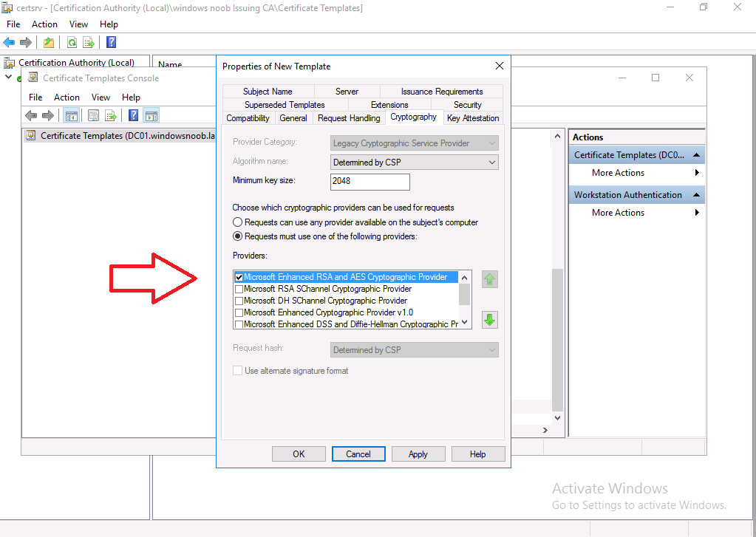Open Help menu in Certificate Templates Console
The image size is (756, 537).
131,98
